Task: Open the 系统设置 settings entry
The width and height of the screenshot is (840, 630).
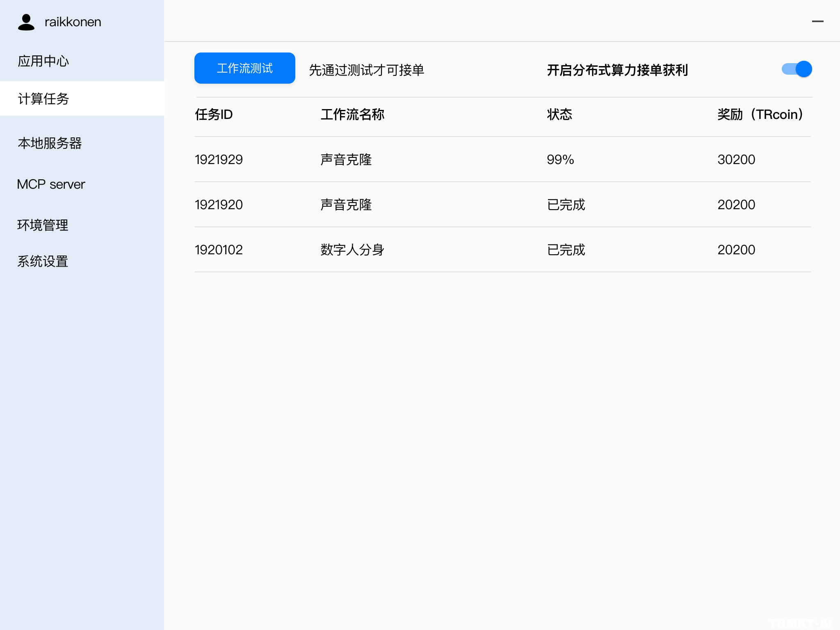Action: (43, 261)
